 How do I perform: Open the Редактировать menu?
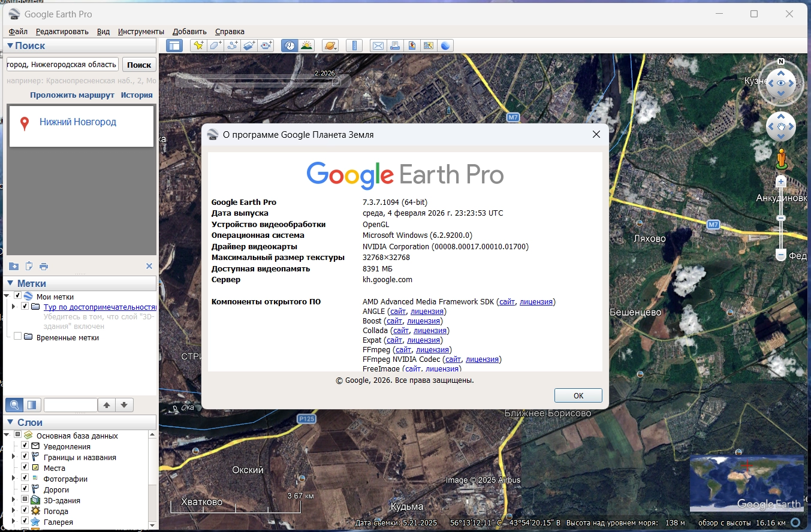pyautogui.click(x=62, y=31)
